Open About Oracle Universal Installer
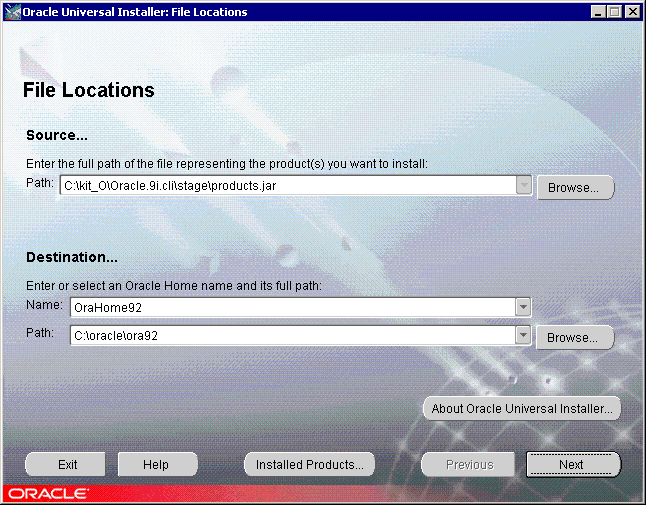This screenshot has height=505, width=646. click(522, 408)
